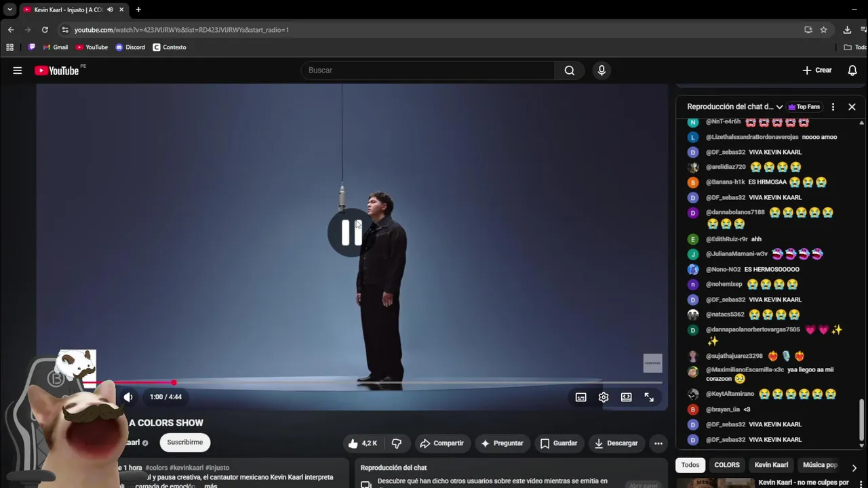Open more actions ellipsis below the video
This screenshot has height=488, width=868.
658,443
